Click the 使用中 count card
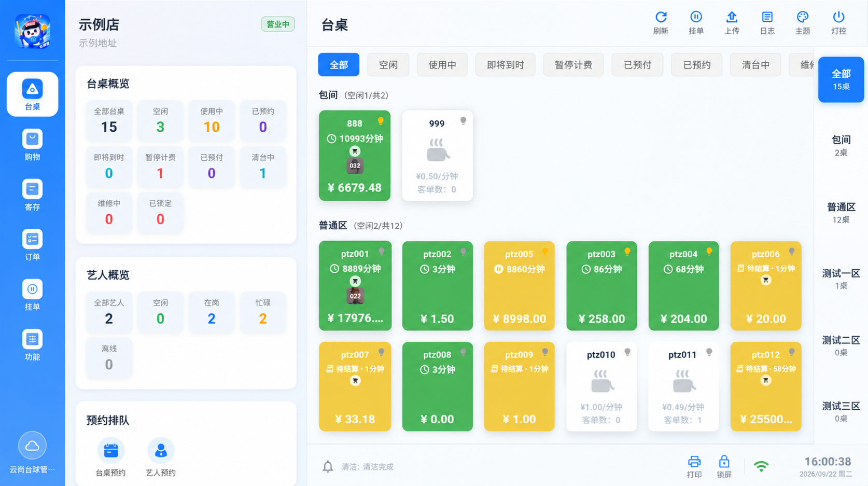868x486 pixels. pyautogui.click(x=212, y=120)
